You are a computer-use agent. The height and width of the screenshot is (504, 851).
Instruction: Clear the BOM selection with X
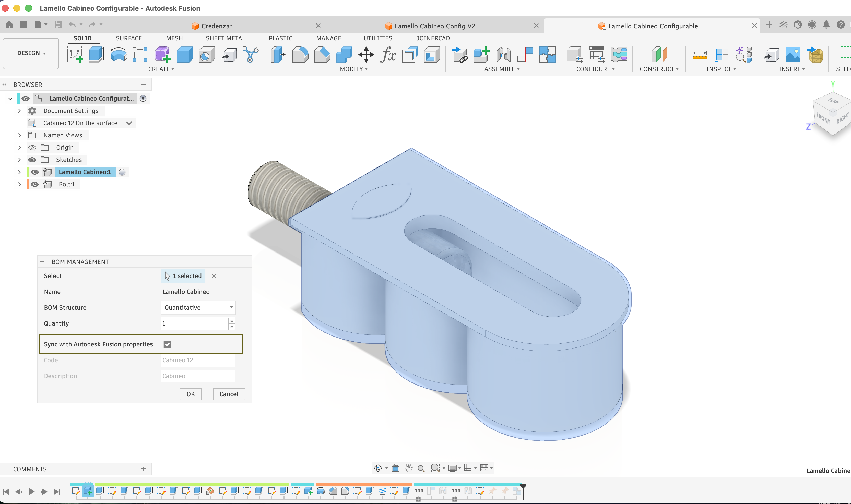click(214, 276)
